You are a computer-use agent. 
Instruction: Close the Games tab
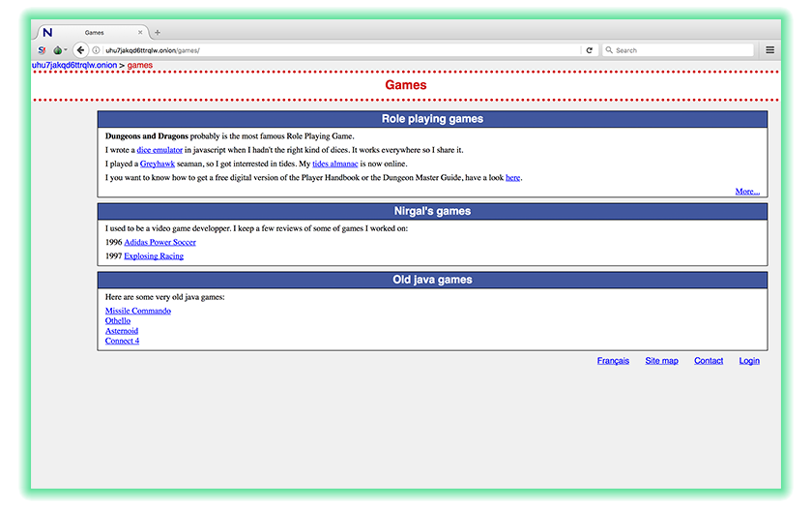(141, 32)
